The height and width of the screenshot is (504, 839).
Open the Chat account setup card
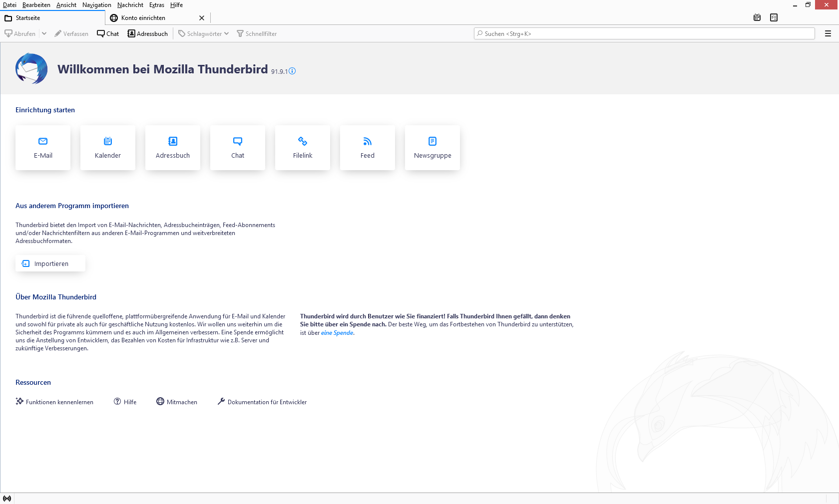(238, 148)
